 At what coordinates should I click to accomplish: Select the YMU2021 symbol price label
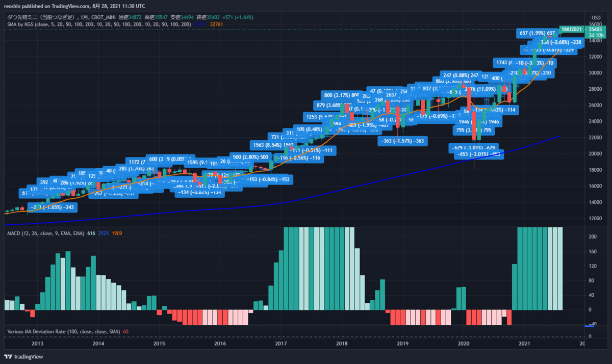[572, 29]
